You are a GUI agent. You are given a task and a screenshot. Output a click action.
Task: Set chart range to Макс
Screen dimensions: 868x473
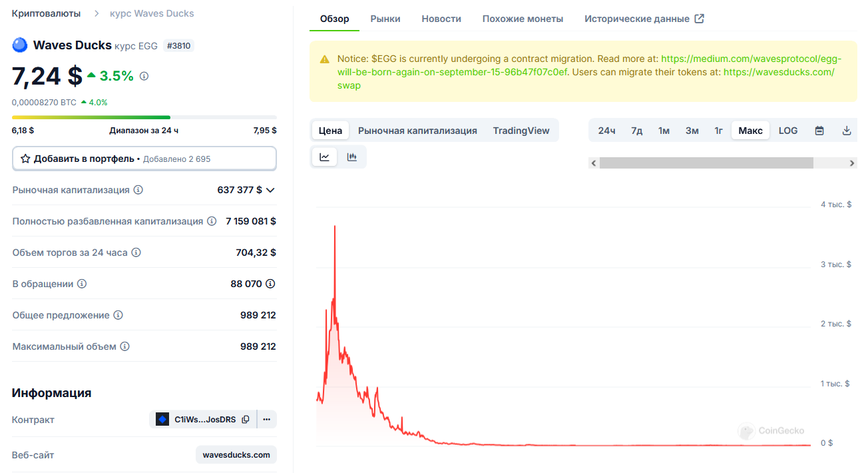click(x=751, y=131)
